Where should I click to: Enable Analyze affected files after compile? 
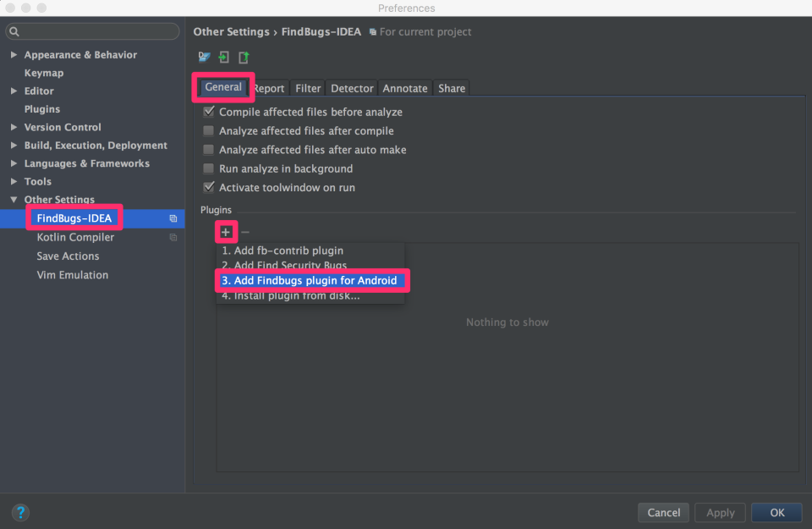pyautogui.click(x=208, y=130)
